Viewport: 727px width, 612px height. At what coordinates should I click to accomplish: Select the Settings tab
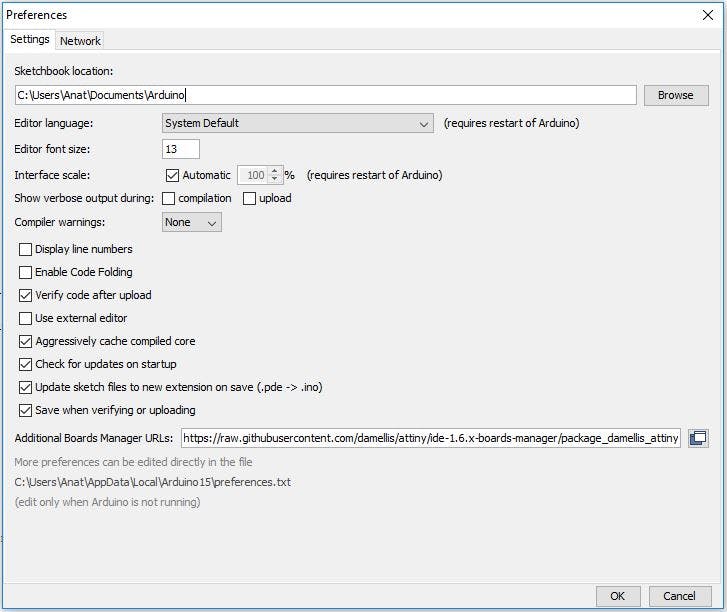(x=30, y=40)
